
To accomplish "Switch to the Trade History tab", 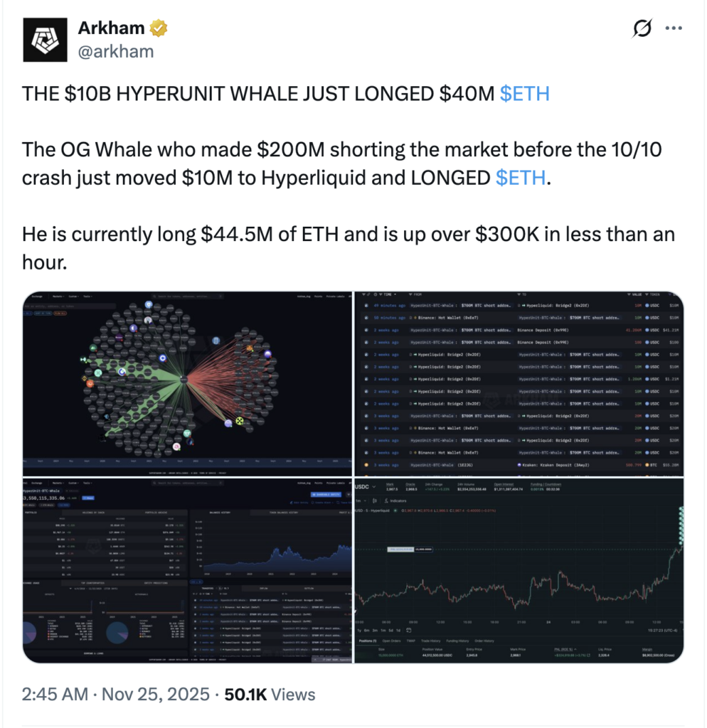I will [x=430, y=641].
